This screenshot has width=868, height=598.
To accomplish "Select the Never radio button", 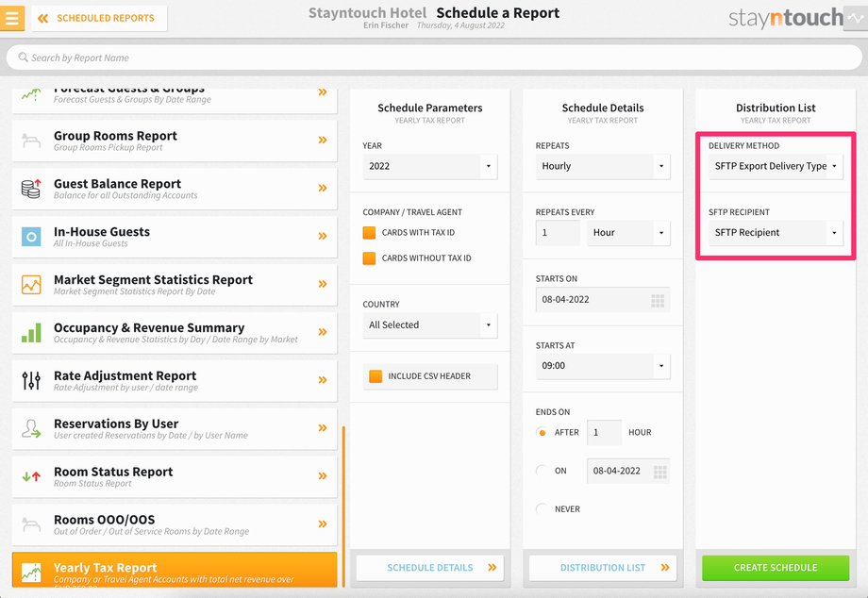I will 542,509.
